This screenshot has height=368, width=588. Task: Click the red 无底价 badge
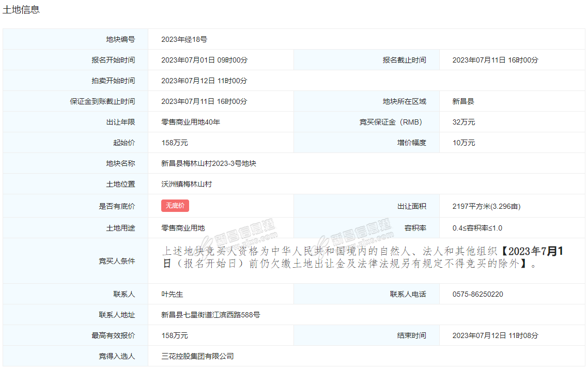coord(175,206)
